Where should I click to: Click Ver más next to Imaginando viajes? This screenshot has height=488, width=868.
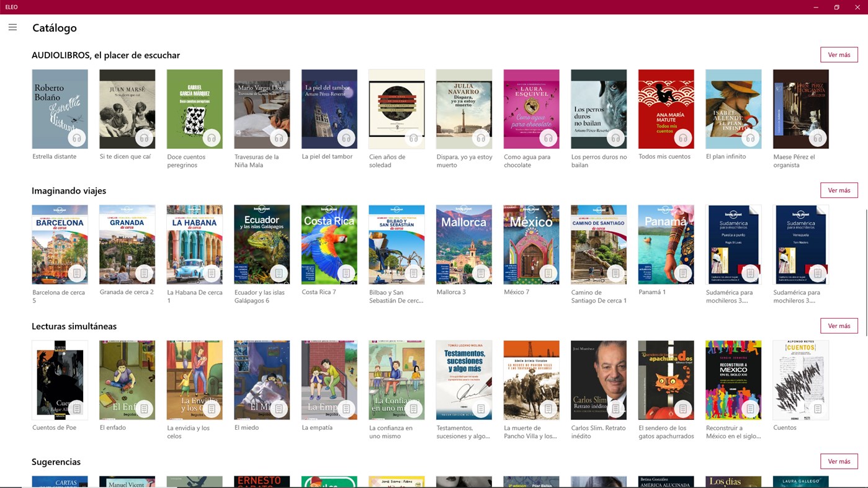[839, 190]
